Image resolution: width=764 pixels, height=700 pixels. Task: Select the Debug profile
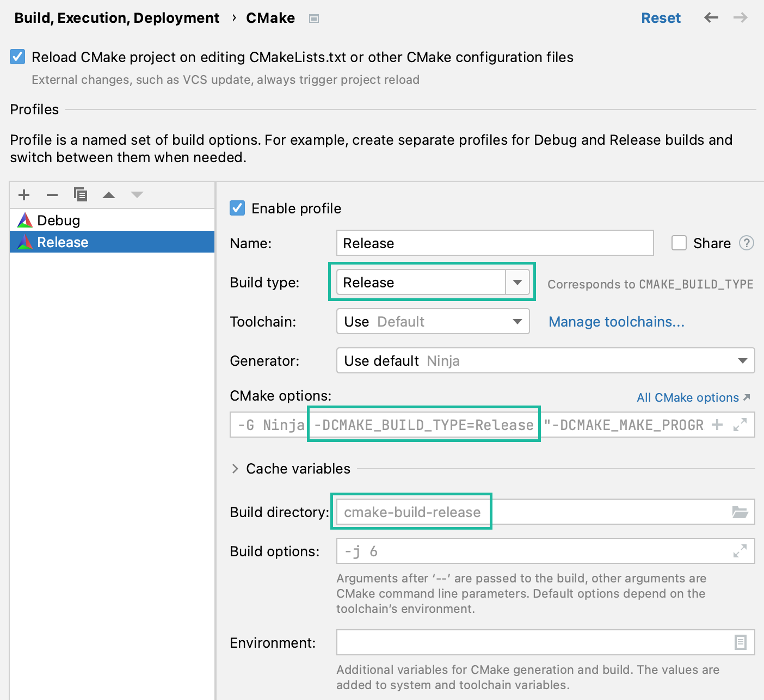click(x=59, y=220)
